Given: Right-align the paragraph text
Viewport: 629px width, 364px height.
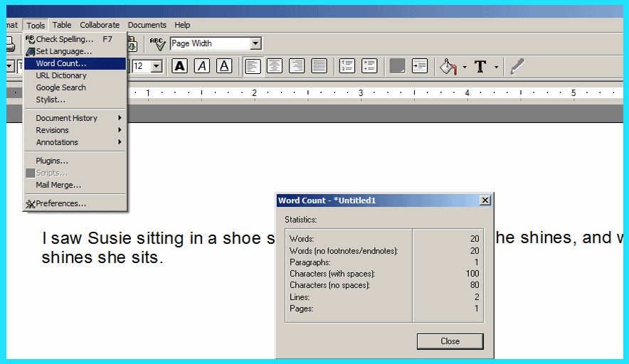Looking at the screenshot, I should click(x=297, y=66).
